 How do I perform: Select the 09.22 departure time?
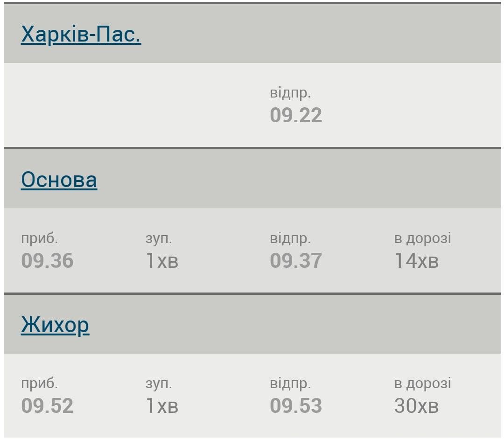[296, 115]
